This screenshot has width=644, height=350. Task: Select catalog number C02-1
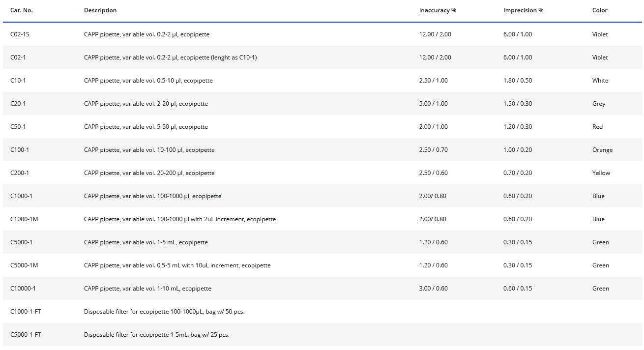18,58
